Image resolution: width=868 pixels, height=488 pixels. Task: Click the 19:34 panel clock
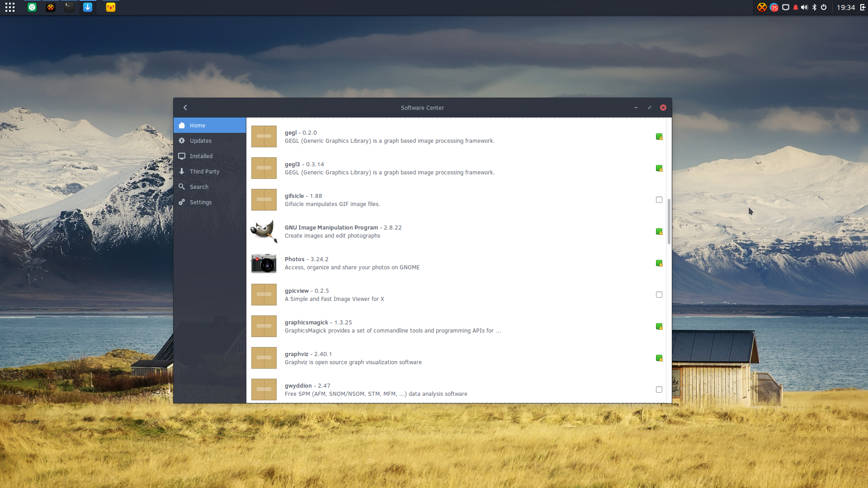coord(846,7)
